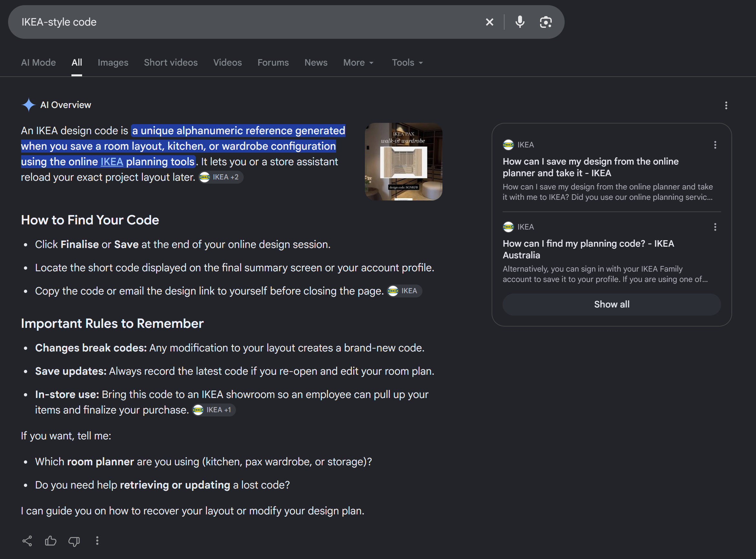This screenshot has width=756, height=559.
Task: Open AI Overview three-dot options menu
Action: pyautogui.click(x=726, y=106)
